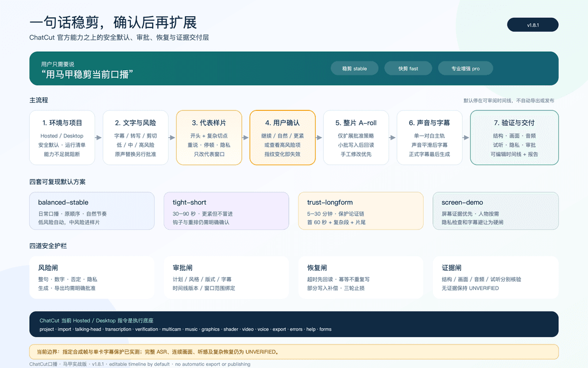
Task: Click the arrow after step 3. 代表样片
Action: coord(246,137)
